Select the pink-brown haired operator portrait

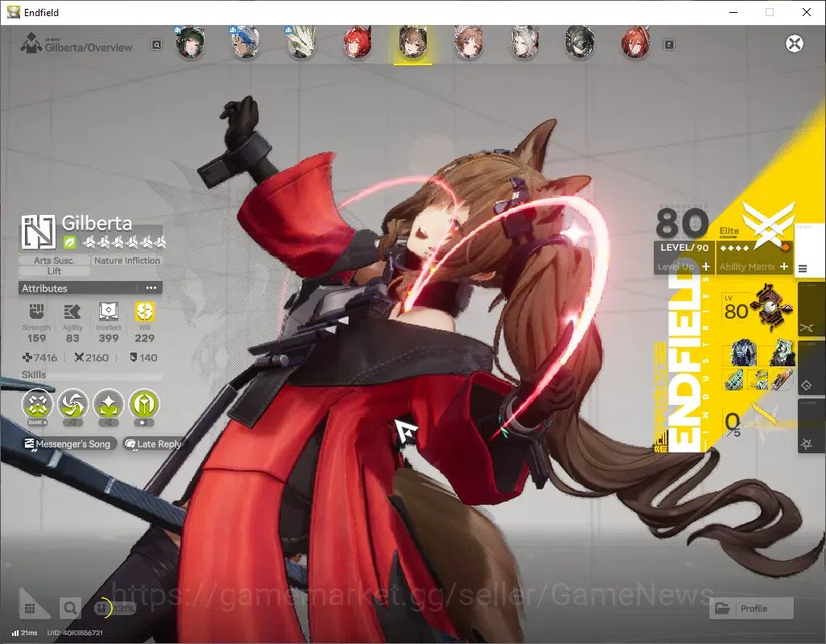(469, 42)
